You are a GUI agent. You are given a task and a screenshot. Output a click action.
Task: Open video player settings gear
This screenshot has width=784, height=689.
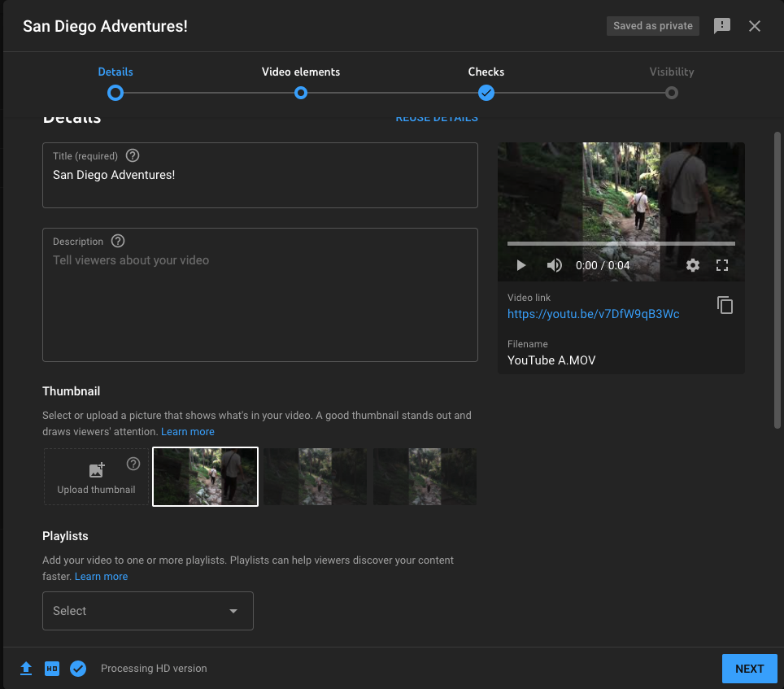coord(692,265)
